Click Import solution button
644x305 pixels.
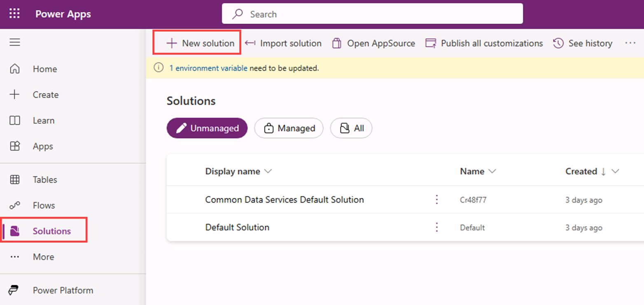click(283, 43)
